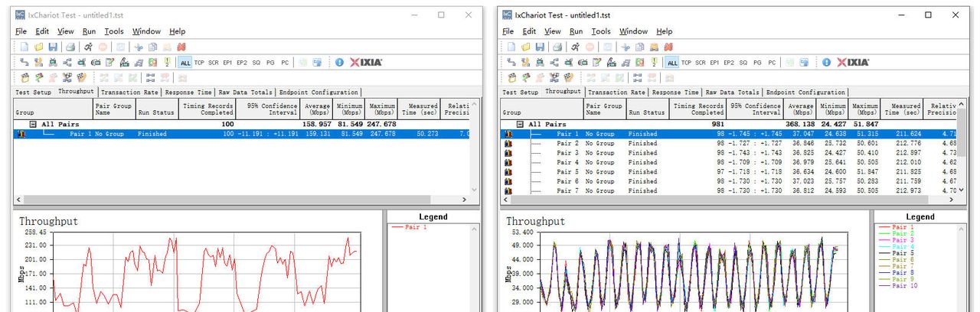Click the Copy icon in left window toolbar
The width and height of the screenshot is (980, 312).
152,47
